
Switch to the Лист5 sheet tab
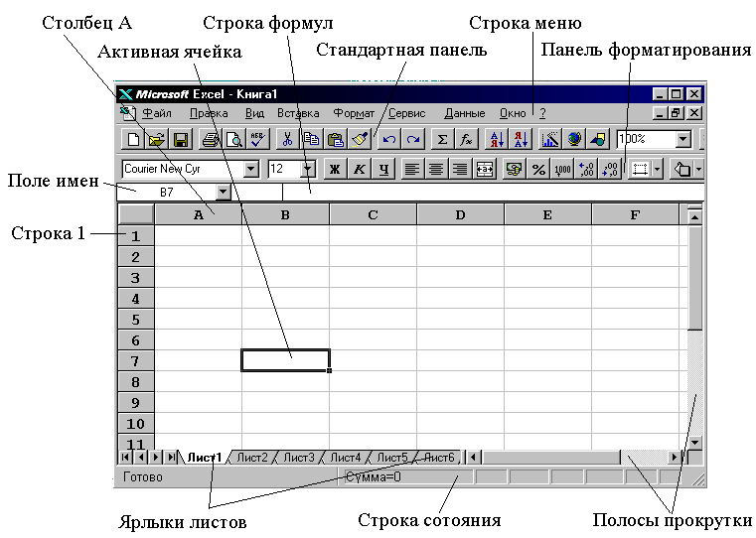pos(392,458)
